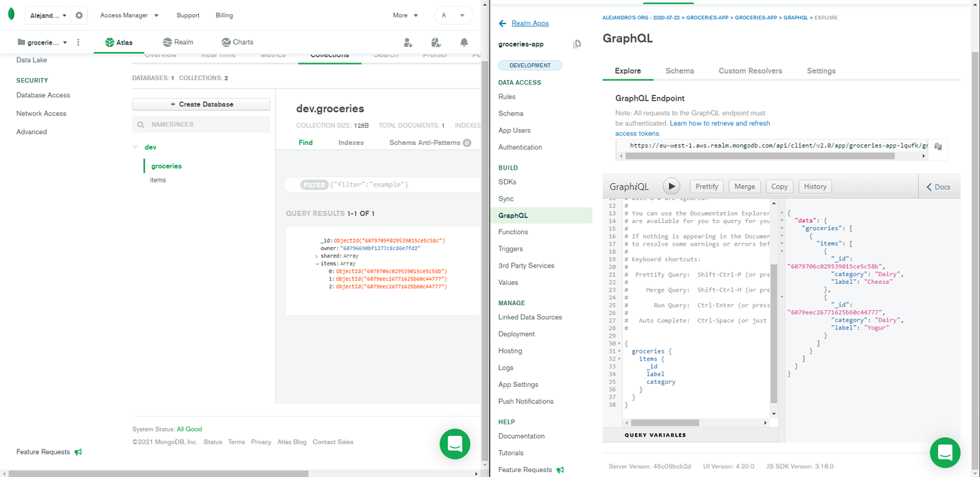Click the Create Database button
Viewport: 980px width, 477px height.
(x=201, y=104)
